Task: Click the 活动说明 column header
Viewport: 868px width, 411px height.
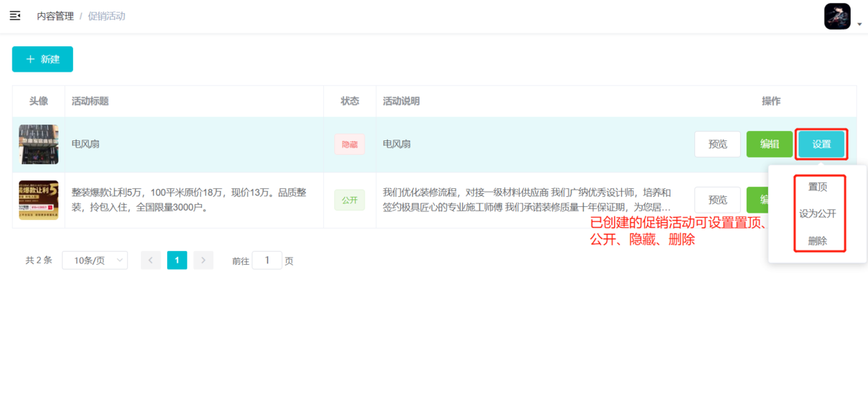Action: tap(401, 101)
